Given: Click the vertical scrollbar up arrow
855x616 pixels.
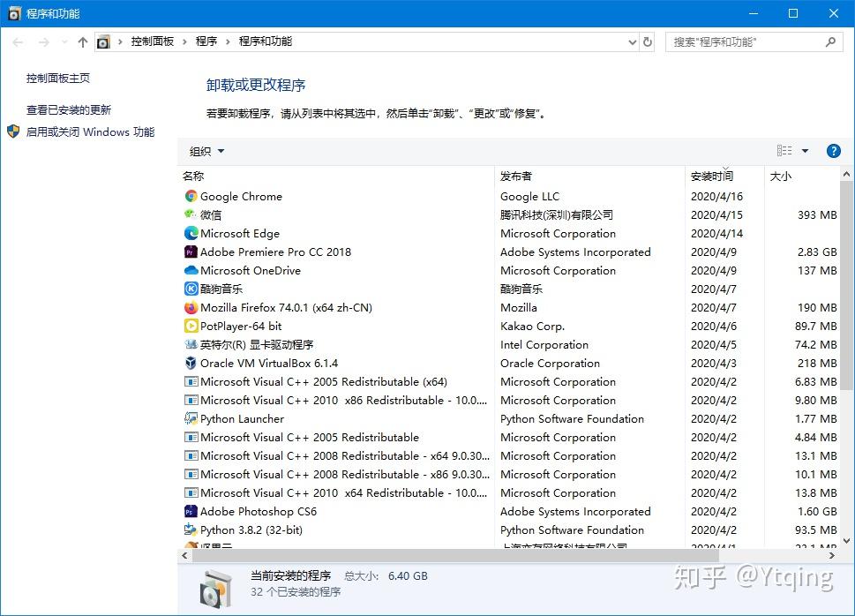Looking at the screenshot, I should (847, 174).
